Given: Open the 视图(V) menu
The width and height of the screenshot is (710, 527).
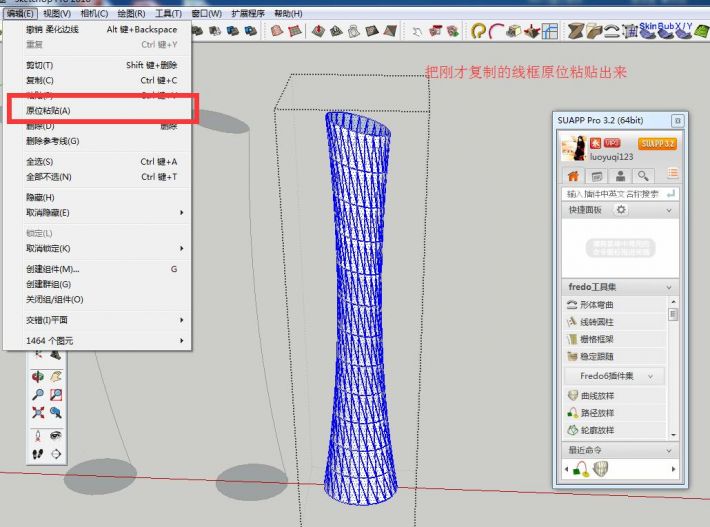Looking at the screenshot, I should (57, 14).
